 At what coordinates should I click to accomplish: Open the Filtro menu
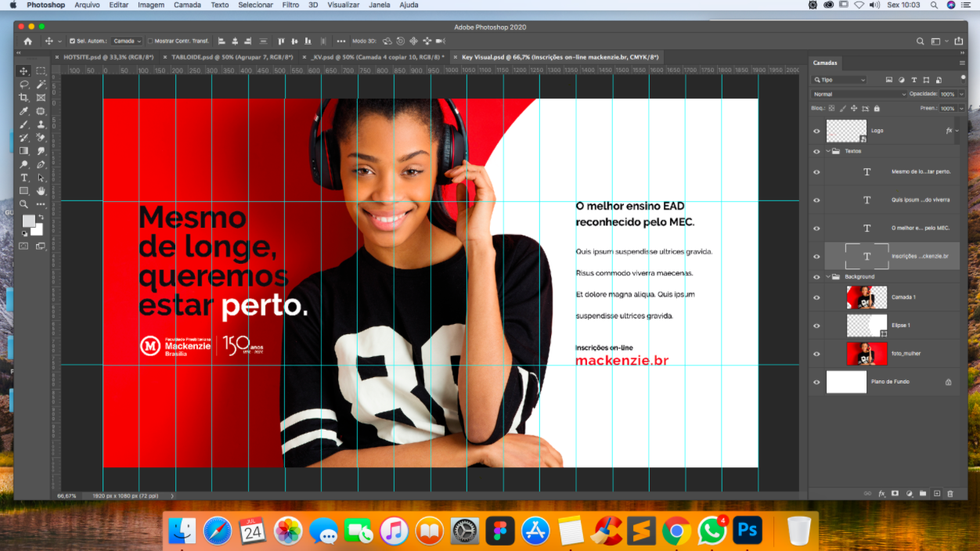click(290, 5)
